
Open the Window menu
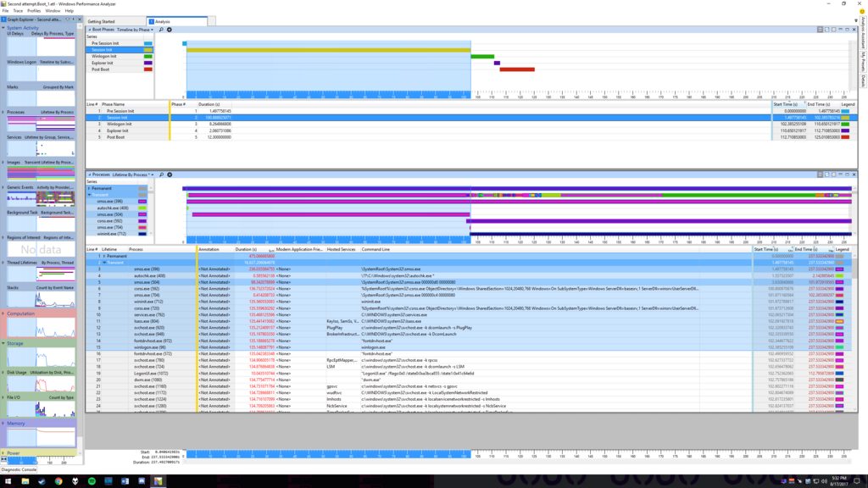tap(53, 11)
